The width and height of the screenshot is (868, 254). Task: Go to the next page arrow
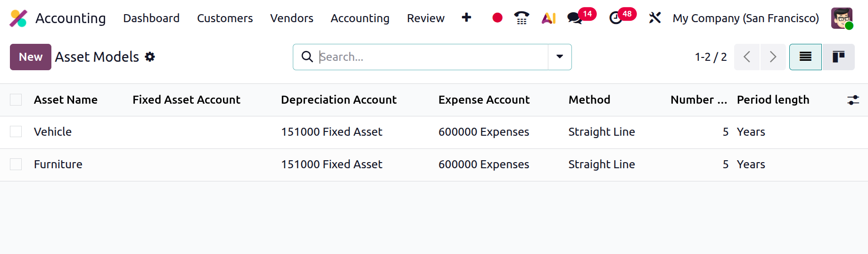pos(773,57)
